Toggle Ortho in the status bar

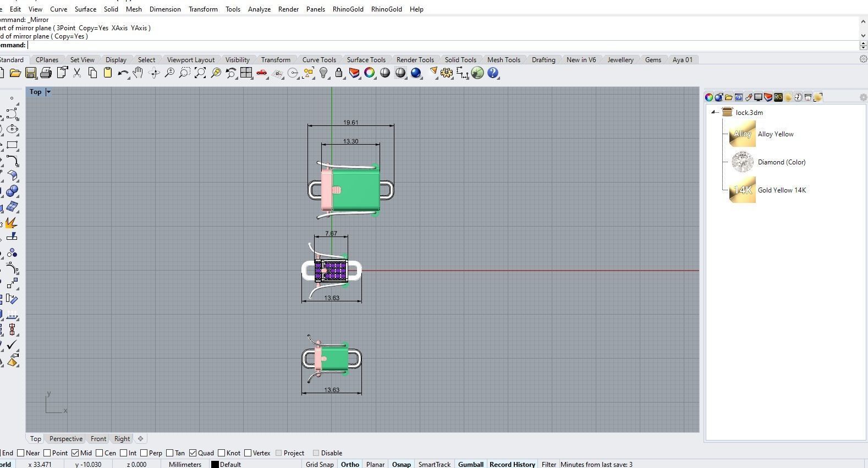click(350, 464)
